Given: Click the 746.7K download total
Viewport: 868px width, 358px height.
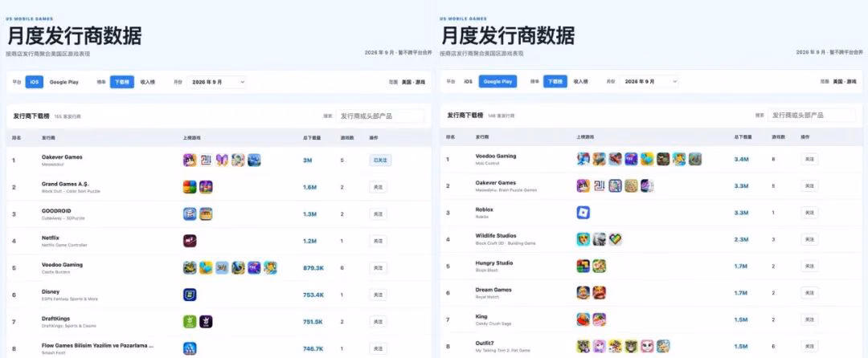Looking at the screenshot, I should pyautogui.click(x=313, y=348).
